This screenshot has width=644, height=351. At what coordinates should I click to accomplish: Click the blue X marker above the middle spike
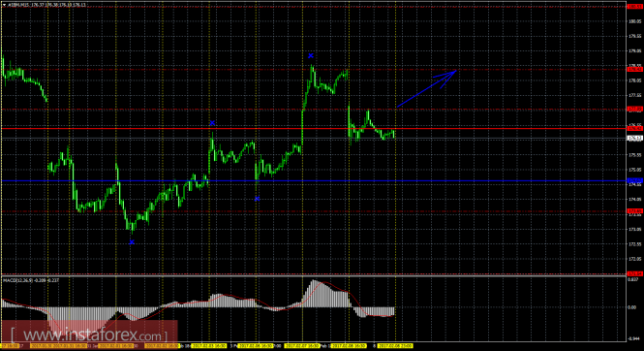point(212,122)
